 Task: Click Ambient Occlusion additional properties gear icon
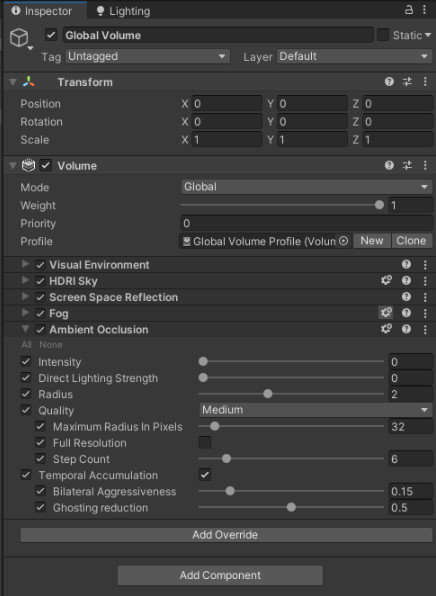[386, 329]
